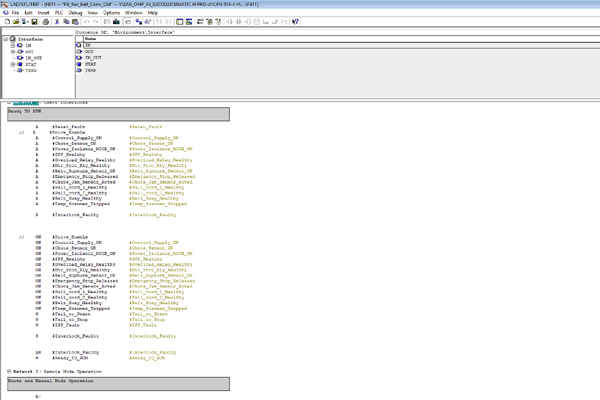Open the File menu
Screen dimensions: 600x400
coord(15,13)
